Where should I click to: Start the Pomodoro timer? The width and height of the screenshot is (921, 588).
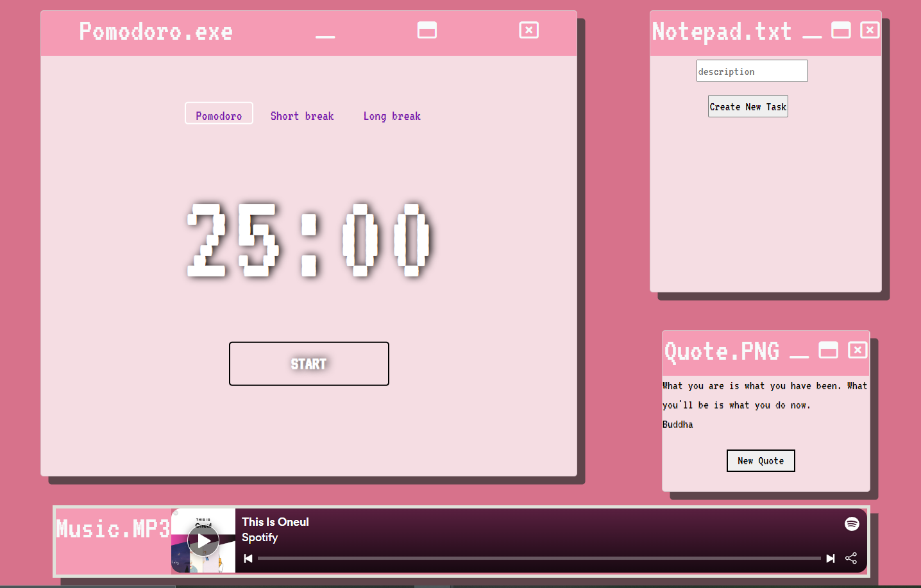click(x=309, y=364)
